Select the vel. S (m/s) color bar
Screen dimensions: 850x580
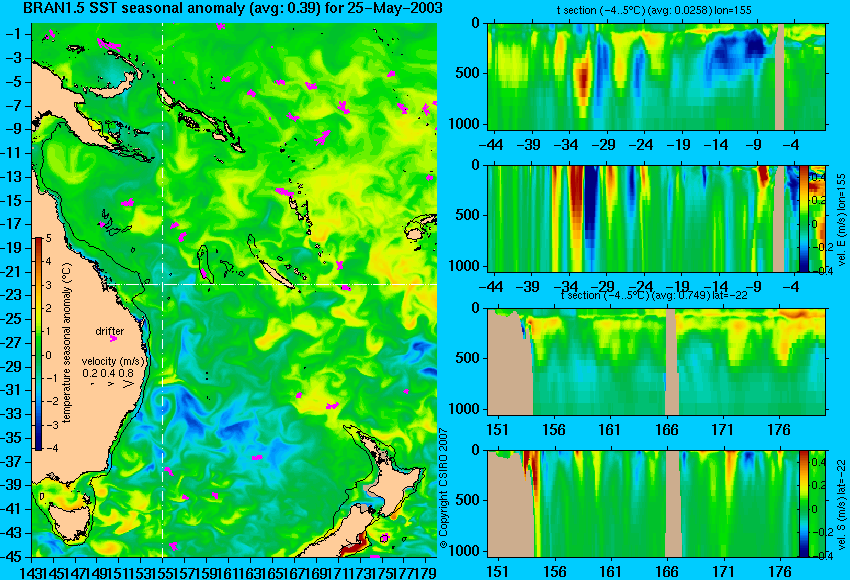point(804,504)
